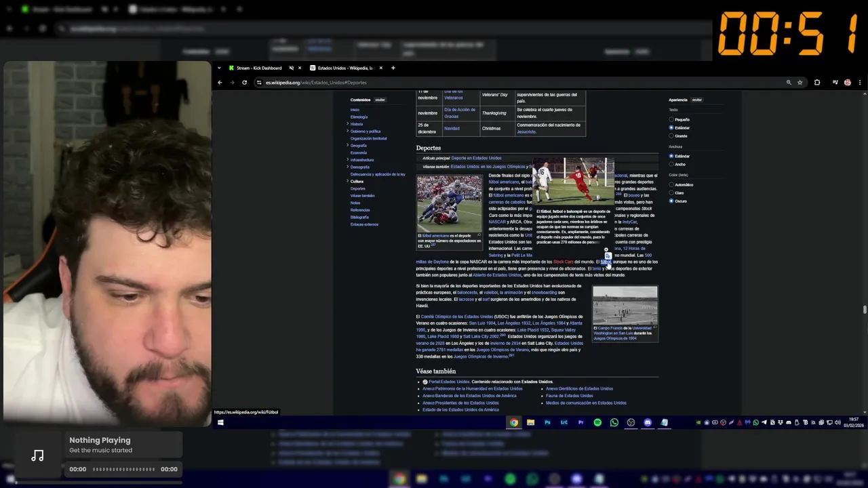
Task: Click the muted audio icon on Kick tab
Action: click(x=292, y=68)
